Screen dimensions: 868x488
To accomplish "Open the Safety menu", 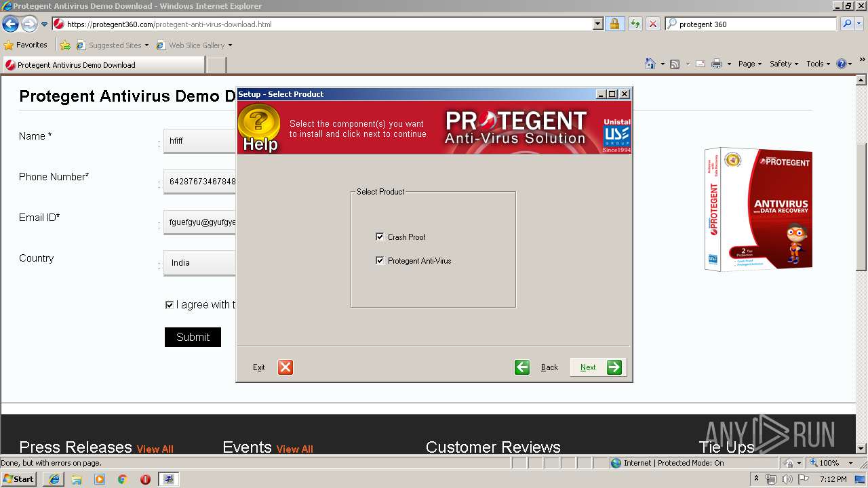I will (x=784, y=64).
